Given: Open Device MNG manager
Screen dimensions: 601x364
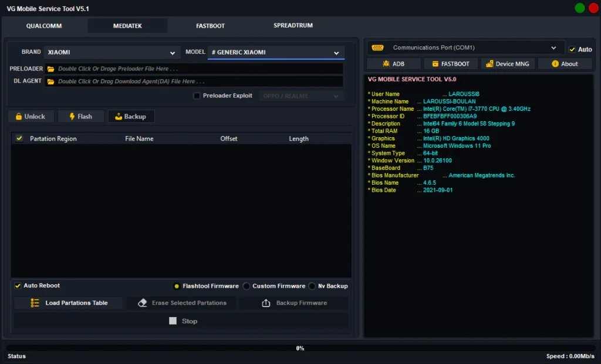Looking at the screenshot, I should pyautogui.click(x=508, y=64).
